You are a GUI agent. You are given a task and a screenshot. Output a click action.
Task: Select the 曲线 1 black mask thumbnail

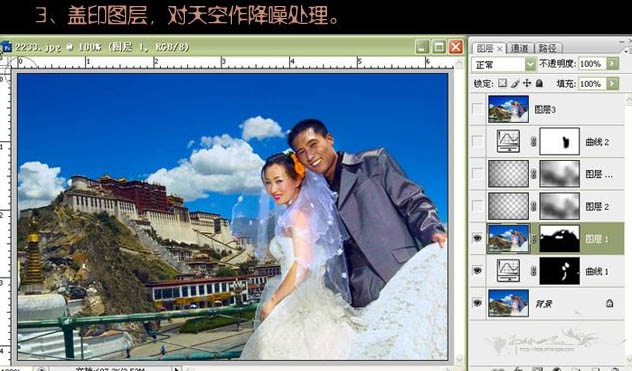559,271
